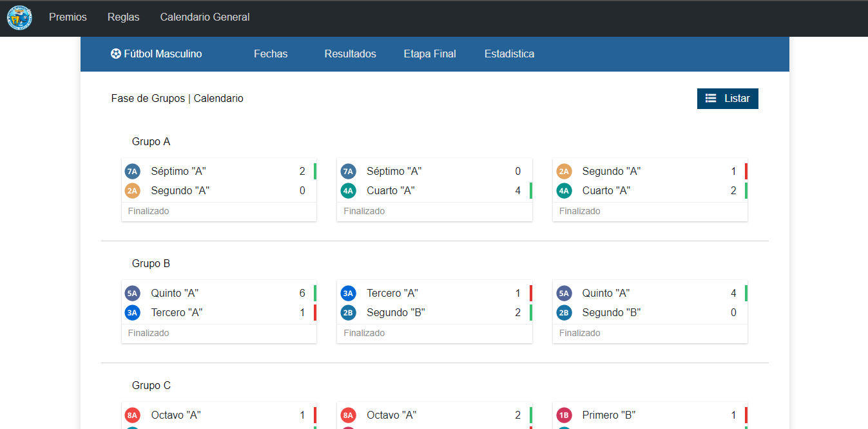Select Segundo "B" with score 0
Image resolution: width=868 pixels, height=429 pixels.
point(612,313)
